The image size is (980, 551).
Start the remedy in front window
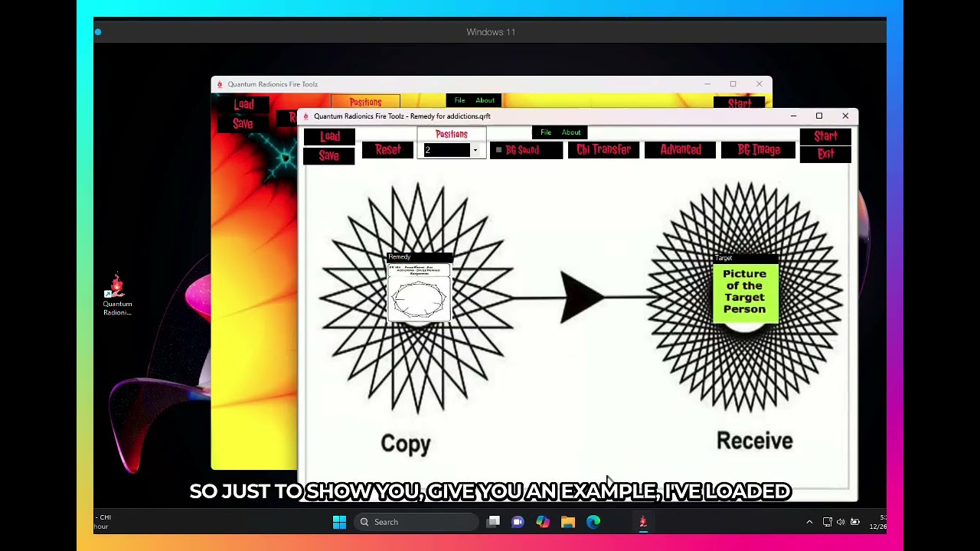coord(825,136)
